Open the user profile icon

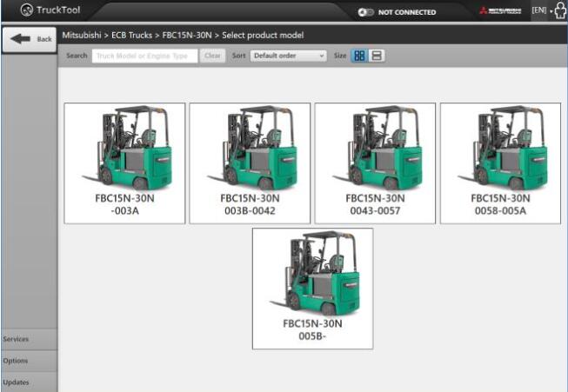point(560,10)
